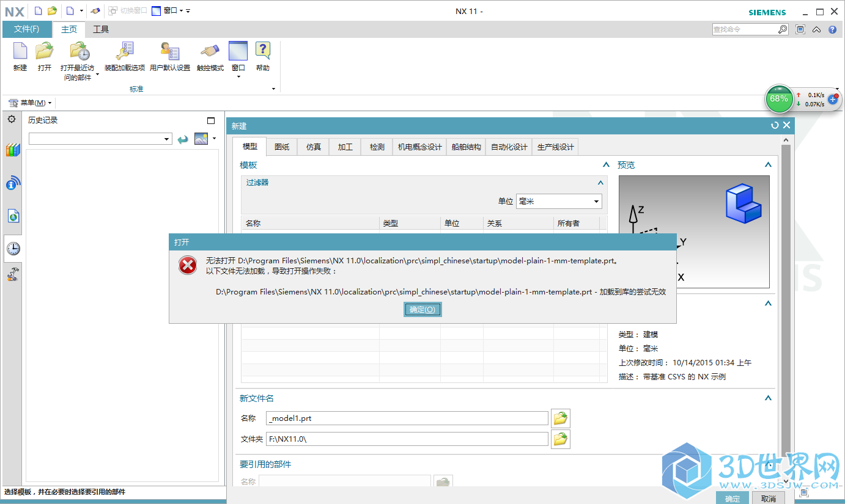Open the HD3D info tools sidebar tab
The width and height of the screenshot is (845, 504).
point(13,183)
